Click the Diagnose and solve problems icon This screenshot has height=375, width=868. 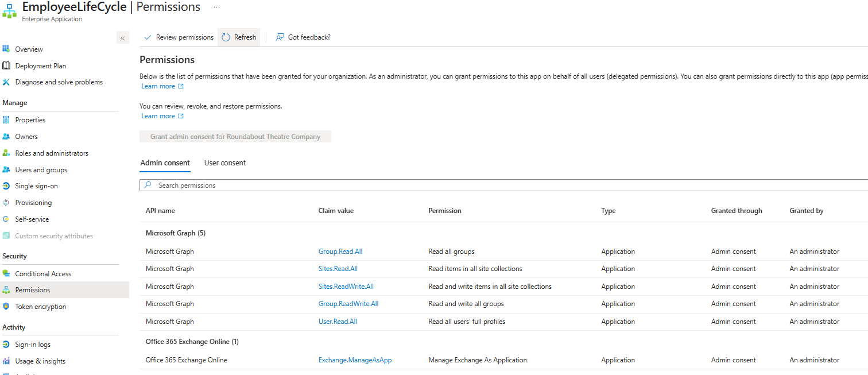(x=6, y=82)
